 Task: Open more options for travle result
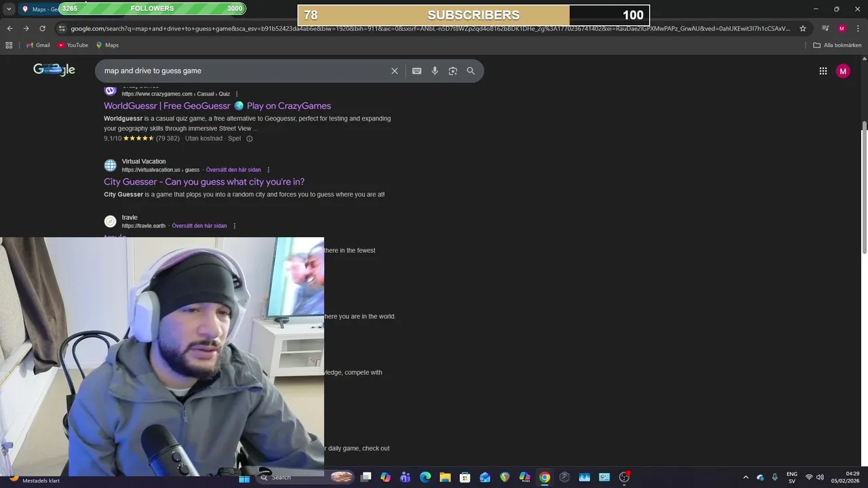[235, 226]
